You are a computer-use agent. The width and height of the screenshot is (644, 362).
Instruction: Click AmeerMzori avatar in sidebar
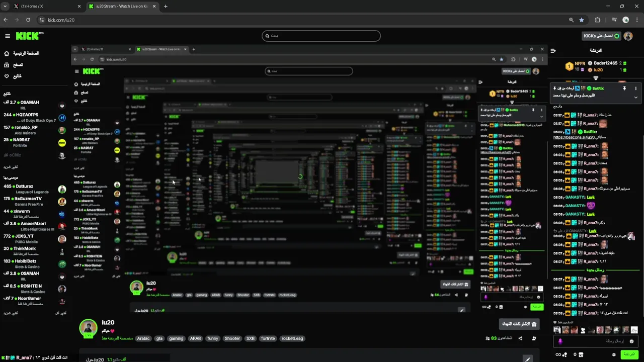pos(62,226)
